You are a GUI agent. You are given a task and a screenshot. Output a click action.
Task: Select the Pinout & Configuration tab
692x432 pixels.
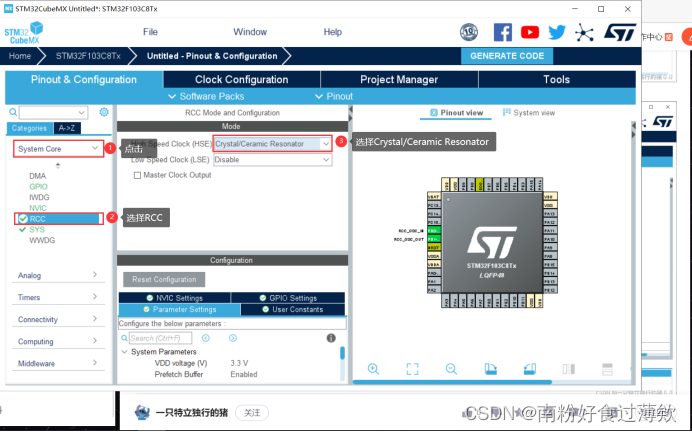pos(84,80)
